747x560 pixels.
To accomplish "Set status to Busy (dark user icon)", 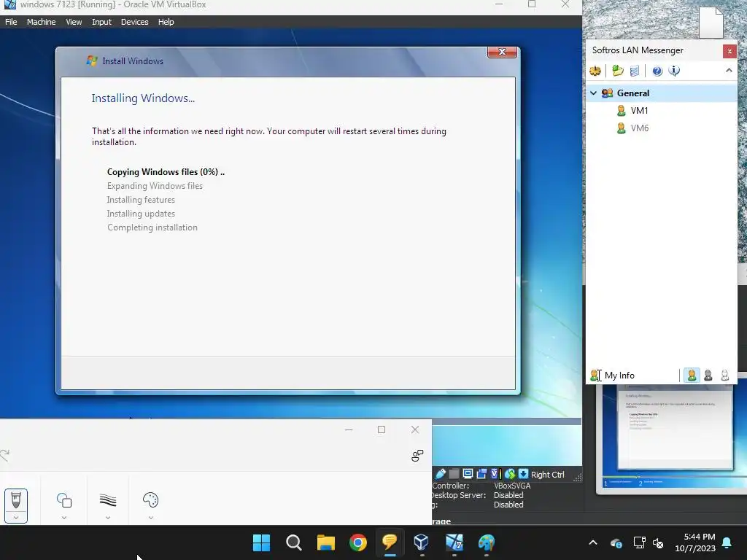I will click(708, 376).
